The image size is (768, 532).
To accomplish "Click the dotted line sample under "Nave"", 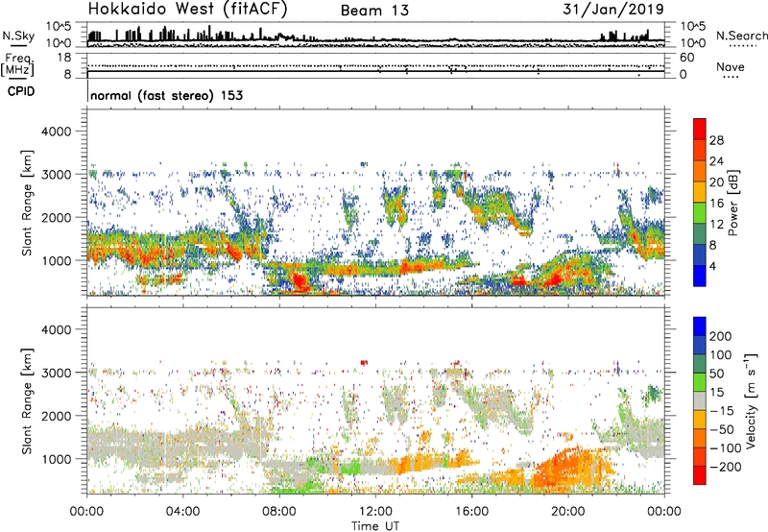I will pos(731,77).
